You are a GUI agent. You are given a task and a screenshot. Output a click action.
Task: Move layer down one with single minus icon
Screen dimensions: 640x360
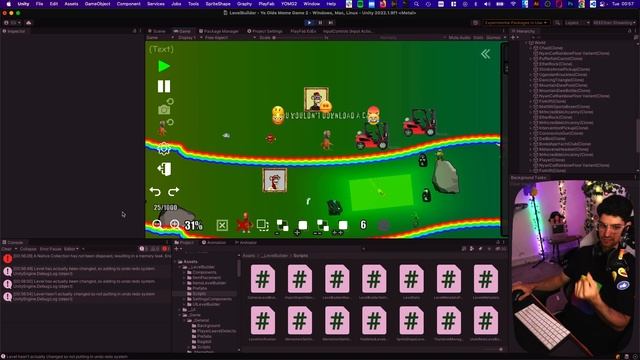pos(282,226)
